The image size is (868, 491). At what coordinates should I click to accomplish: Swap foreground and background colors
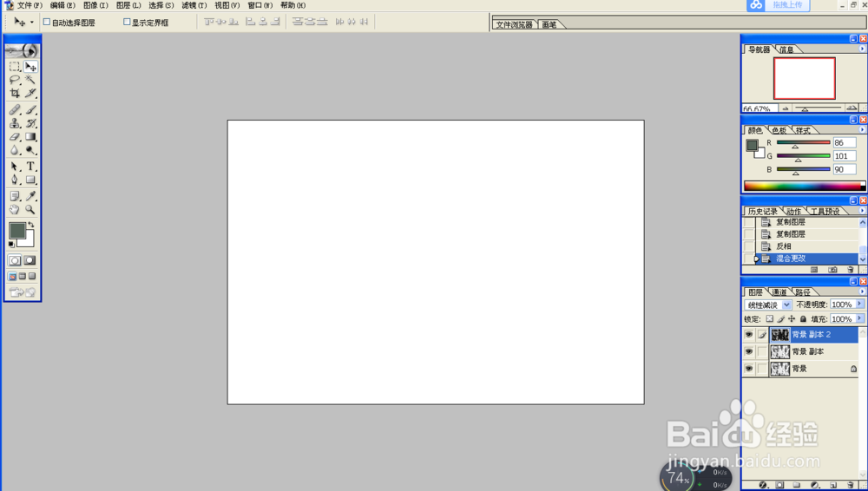[x=31, y=225]
